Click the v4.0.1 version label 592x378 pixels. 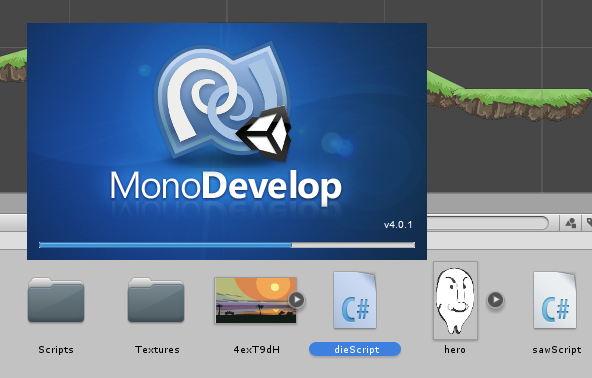(x=398, y=225)
